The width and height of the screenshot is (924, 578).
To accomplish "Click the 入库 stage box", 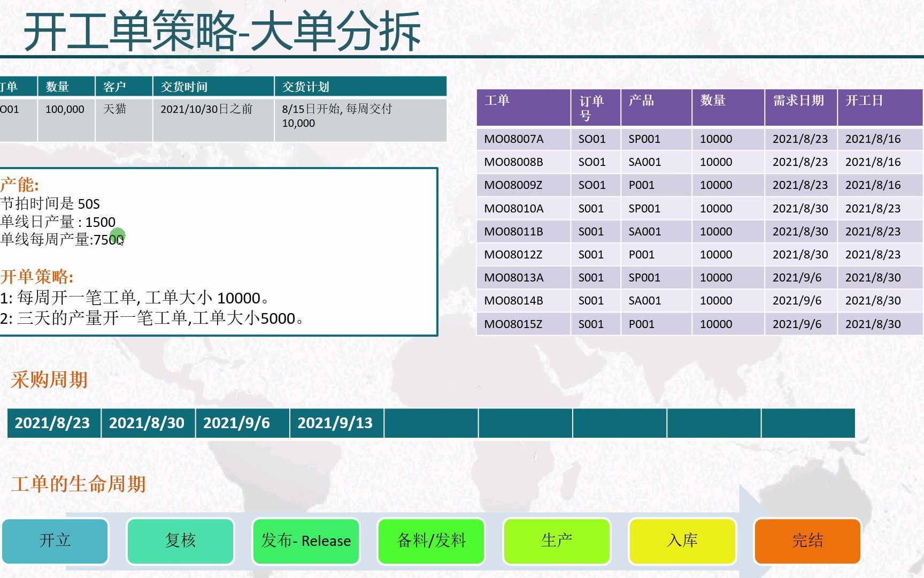I will tap(682, 541).
